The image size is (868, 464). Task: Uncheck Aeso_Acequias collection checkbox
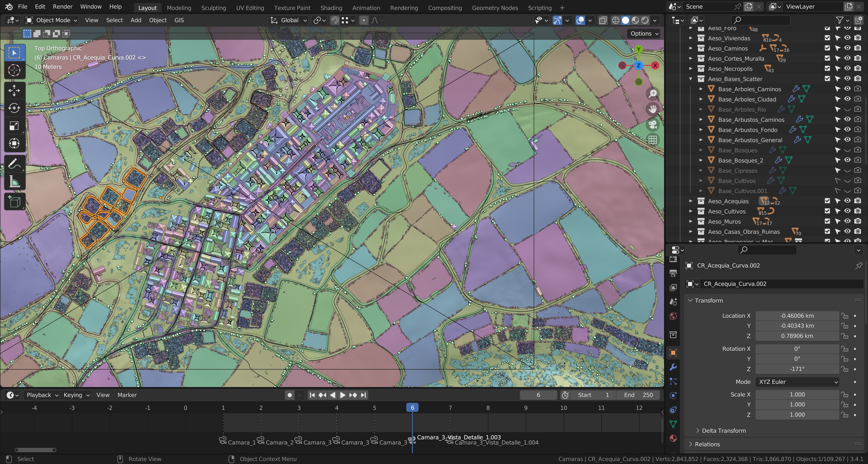(827, 201)
